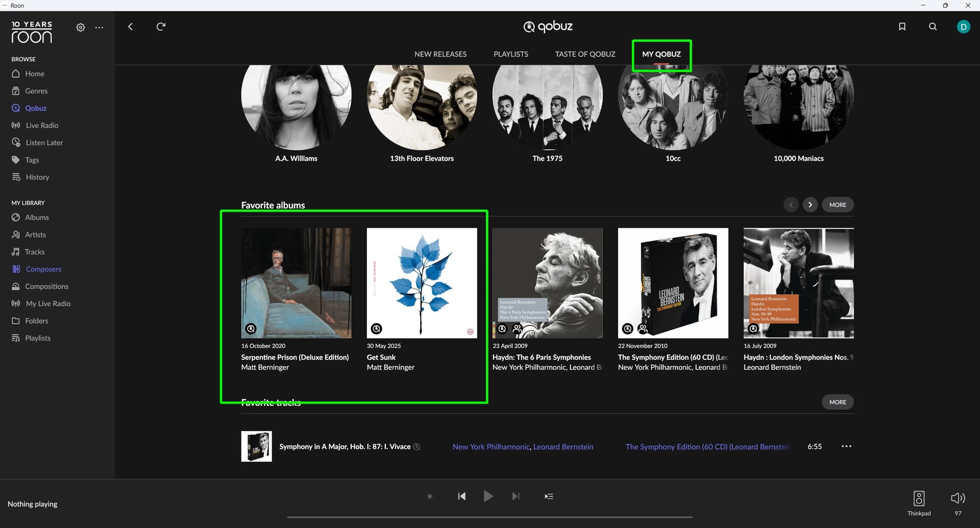
Task: Click Symphony in A Major track thumbnail
Action: click(256, 446)
